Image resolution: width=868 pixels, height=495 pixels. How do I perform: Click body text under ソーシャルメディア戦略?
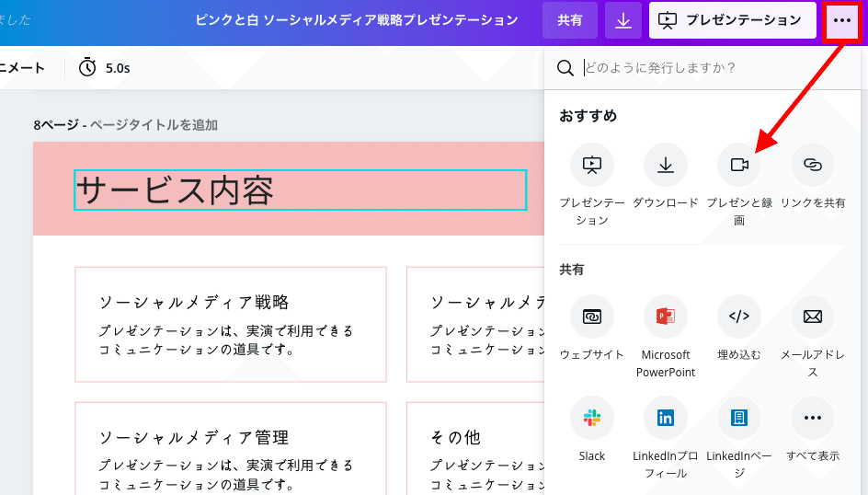point(226,340)
